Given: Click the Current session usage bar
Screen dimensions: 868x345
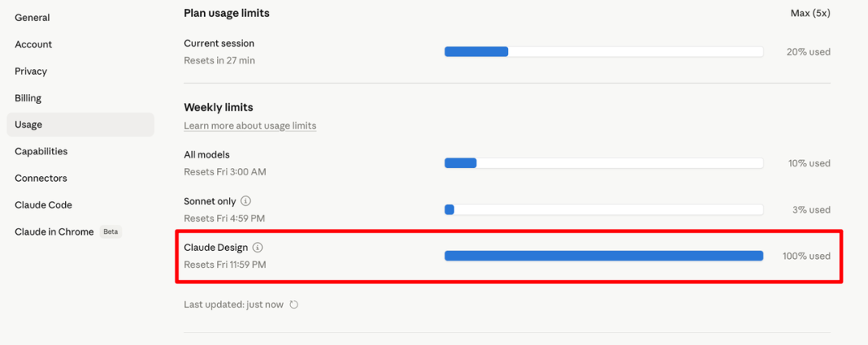Looking at the screenshot, I should [604, 51].
